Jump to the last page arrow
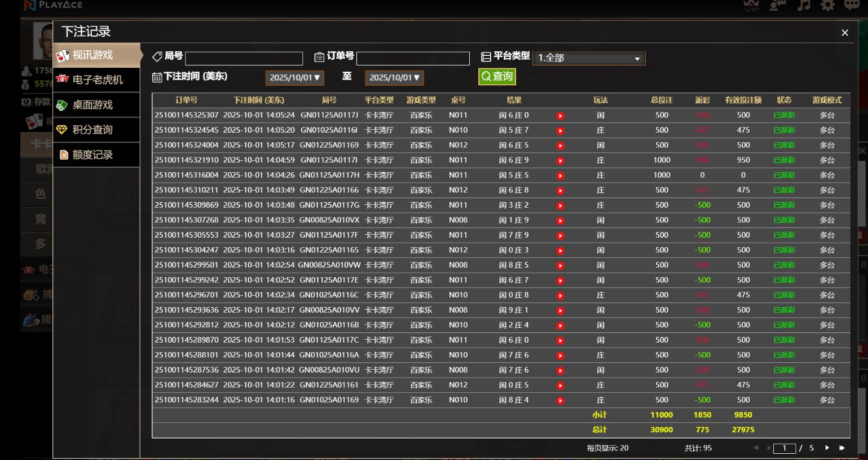This screenshot has width=868, height=460. [841, 448]
